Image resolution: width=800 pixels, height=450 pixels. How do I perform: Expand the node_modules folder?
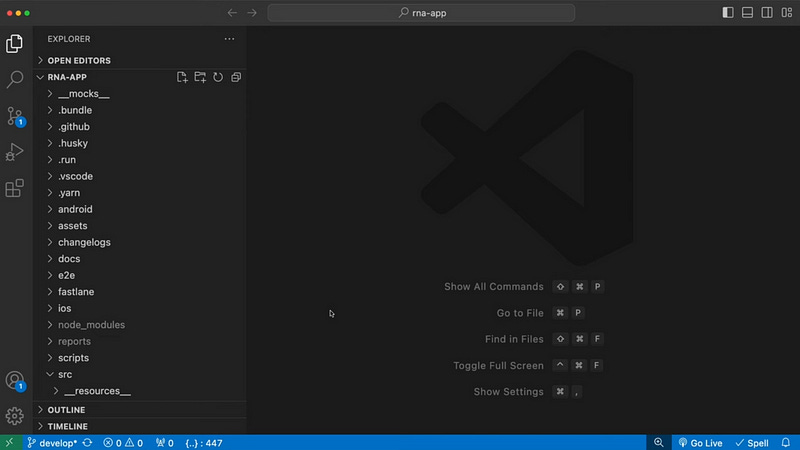click(x=140, y=324)
